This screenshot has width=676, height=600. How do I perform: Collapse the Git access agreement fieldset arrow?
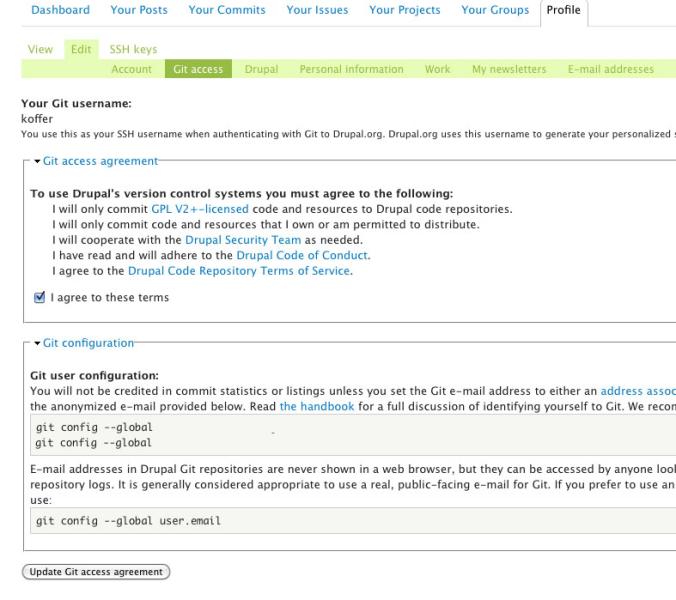(x=37, y=161)
